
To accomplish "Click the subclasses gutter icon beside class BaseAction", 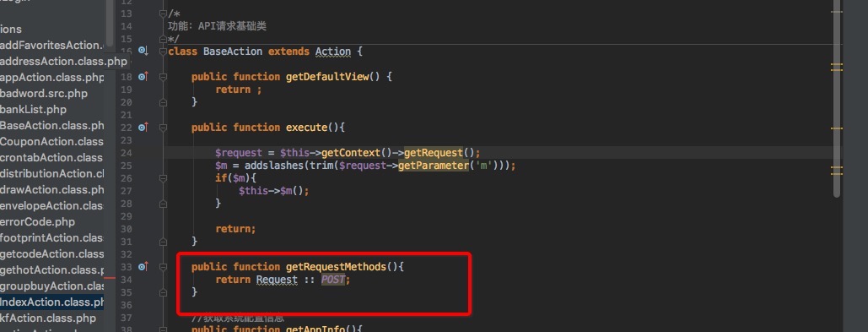I will [143, 51].
